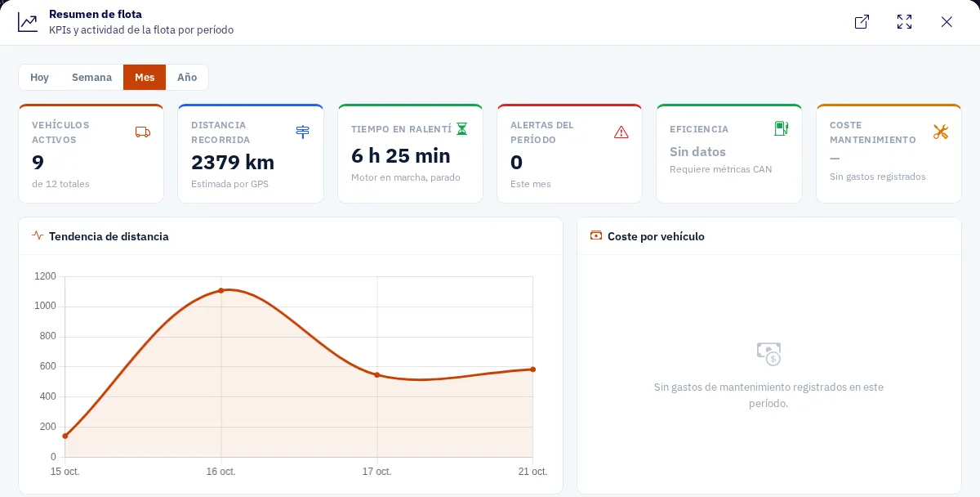Click the 1200 y-axis label
This screenshot has width=980, height=497.
[x=45, y=276]
